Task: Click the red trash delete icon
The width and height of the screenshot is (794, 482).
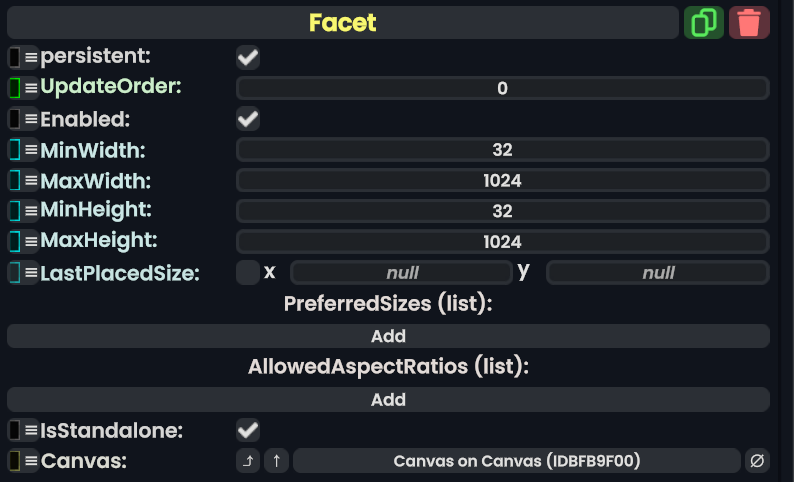Action: [x=749, y=22]
